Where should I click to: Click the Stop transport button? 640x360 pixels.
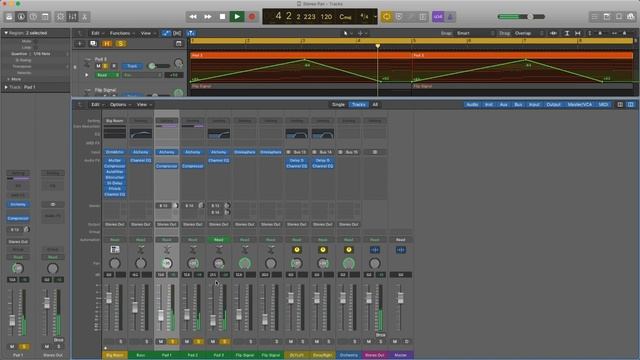(222, 17)
